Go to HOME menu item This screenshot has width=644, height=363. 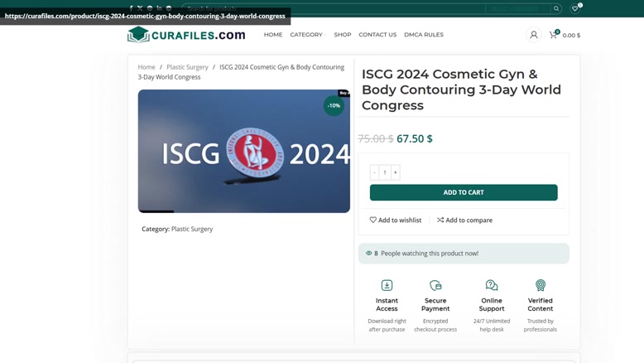[273, 35]
